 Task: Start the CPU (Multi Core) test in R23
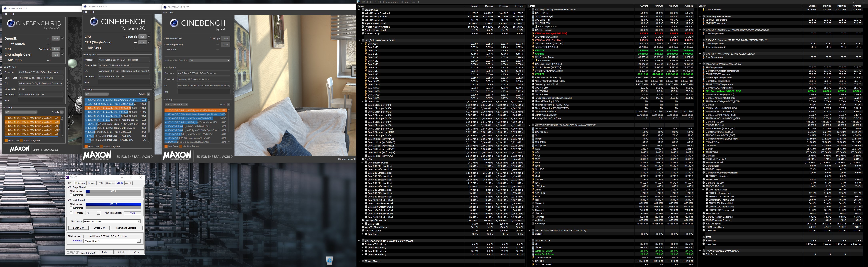pos(226,38)
